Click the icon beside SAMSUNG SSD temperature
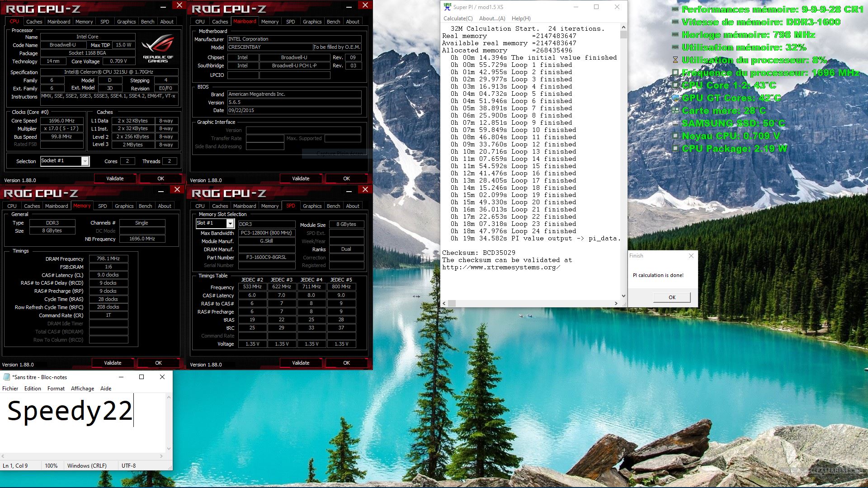868x488 pixels. click(675, 123)
